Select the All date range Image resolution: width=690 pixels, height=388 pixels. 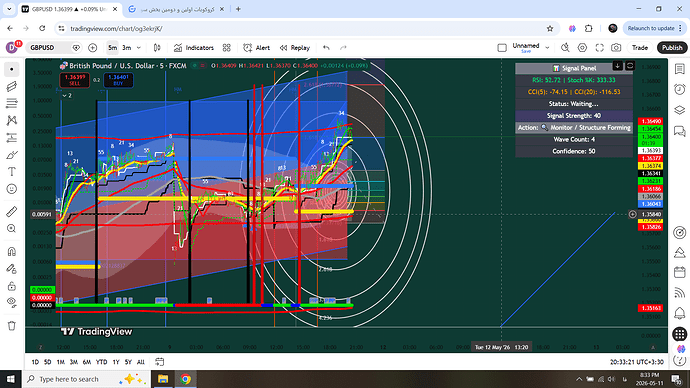(141, 362)
